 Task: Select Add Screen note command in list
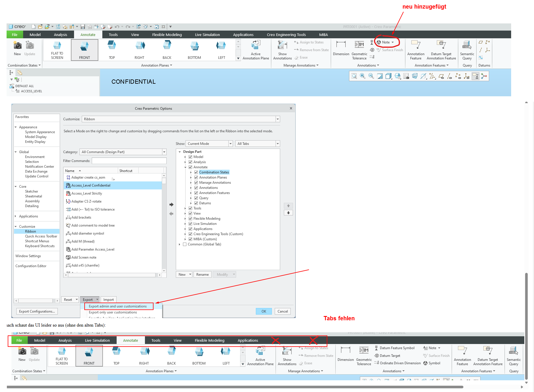tap(113, 257)
